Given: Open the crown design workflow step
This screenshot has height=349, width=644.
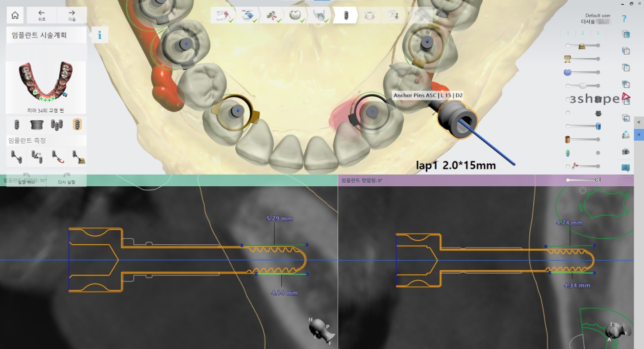Looking at the screenshot, I should pos(294,15).
